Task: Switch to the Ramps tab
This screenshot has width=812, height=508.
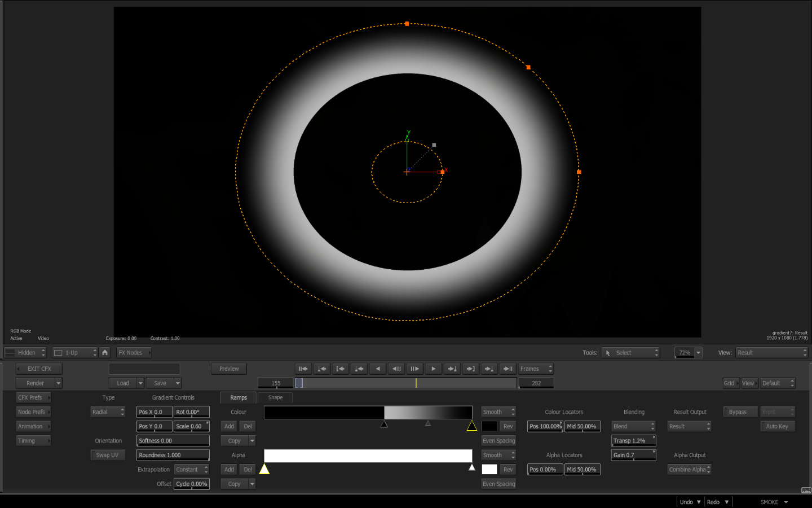Action: click(239, 398)
